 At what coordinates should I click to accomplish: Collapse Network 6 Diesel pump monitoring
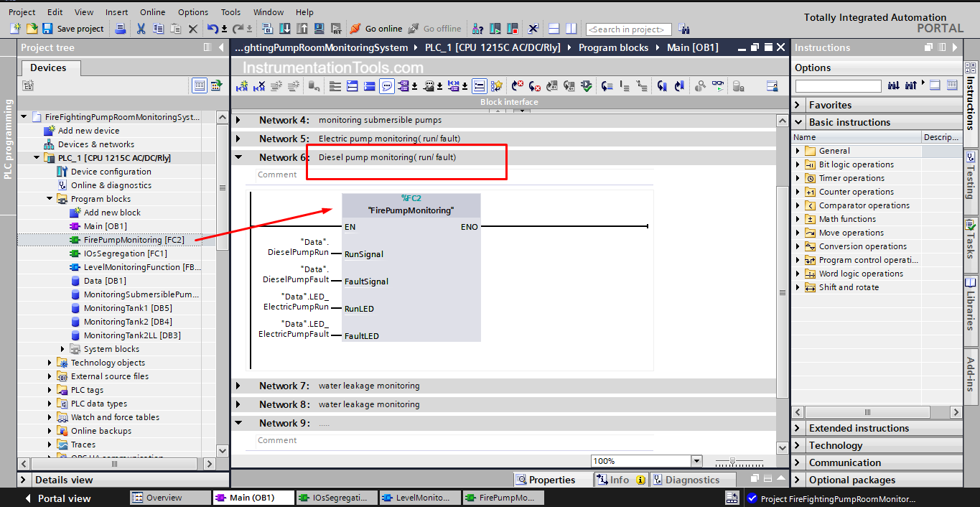[x=238, y=157]
